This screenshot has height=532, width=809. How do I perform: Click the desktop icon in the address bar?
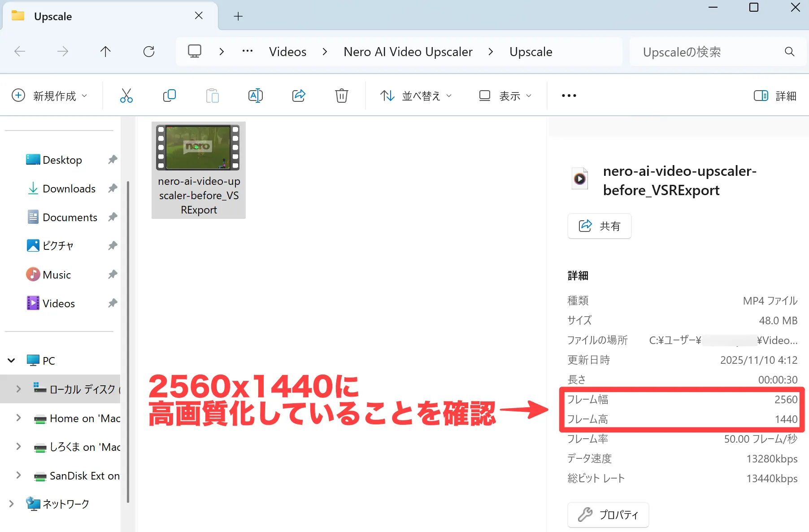click(x=194, y=51)
